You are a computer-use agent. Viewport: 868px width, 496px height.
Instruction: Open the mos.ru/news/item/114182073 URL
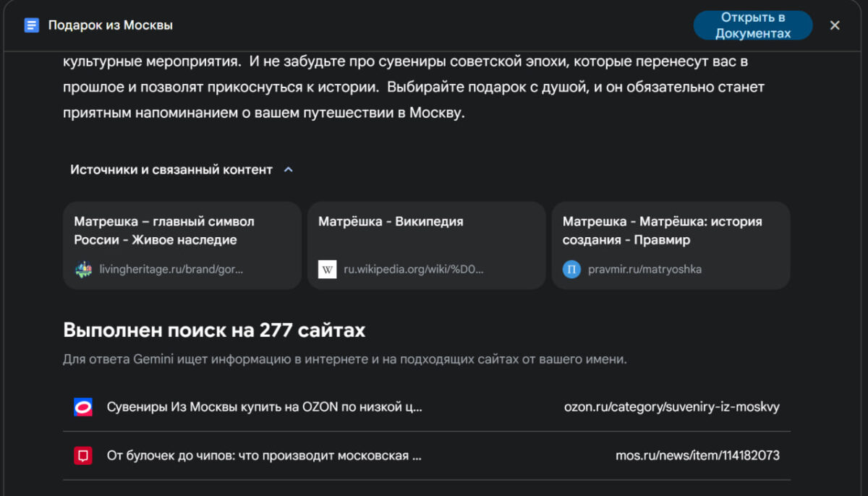697,456
